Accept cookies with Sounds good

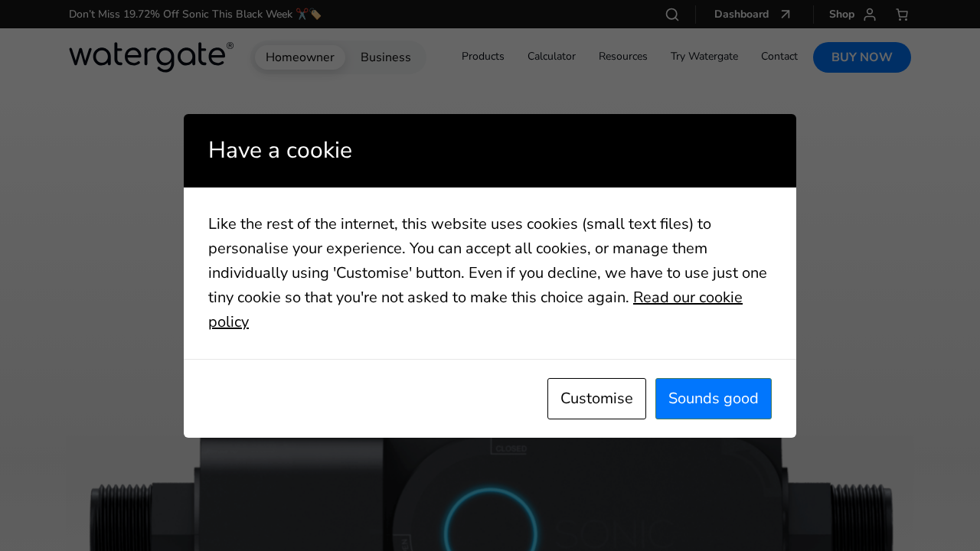(x=713, y=398)
